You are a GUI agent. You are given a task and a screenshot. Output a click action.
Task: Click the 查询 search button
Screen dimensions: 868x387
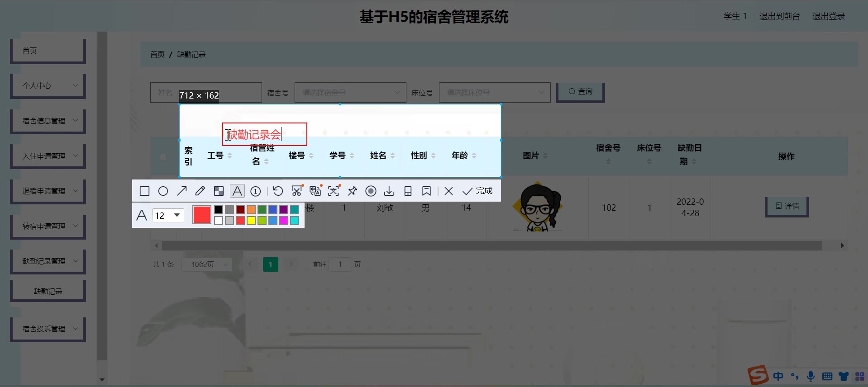tap(580, 92)
